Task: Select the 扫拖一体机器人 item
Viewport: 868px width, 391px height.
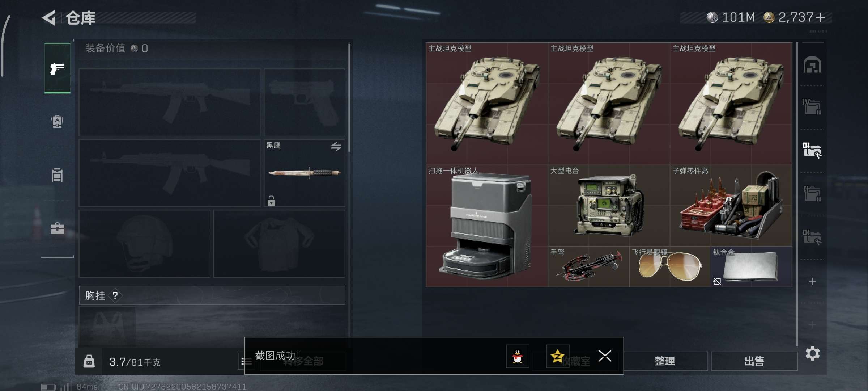Action: pos(487,226)
